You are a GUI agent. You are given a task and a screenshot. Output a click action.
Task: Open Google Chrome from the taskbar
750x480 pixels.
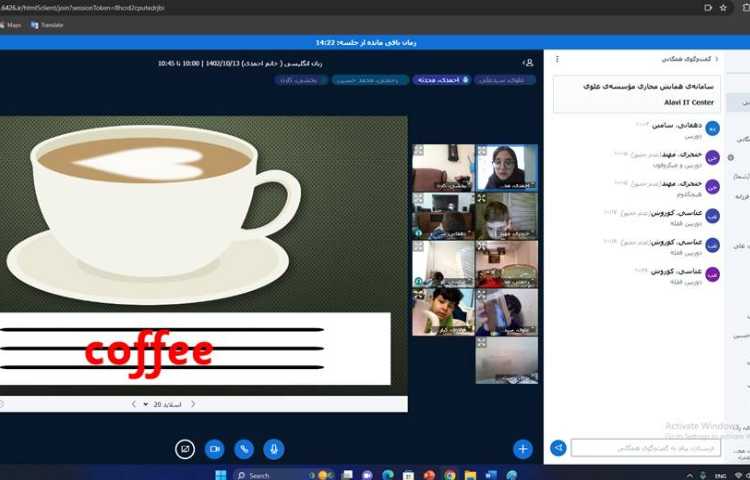[450, 475]
